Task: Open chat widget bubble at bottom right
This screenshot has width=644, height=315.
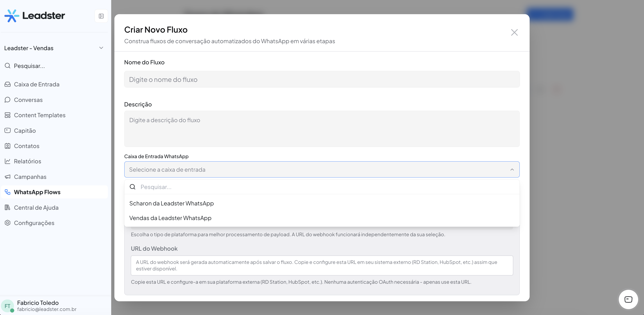Action: tap(628, 299)
